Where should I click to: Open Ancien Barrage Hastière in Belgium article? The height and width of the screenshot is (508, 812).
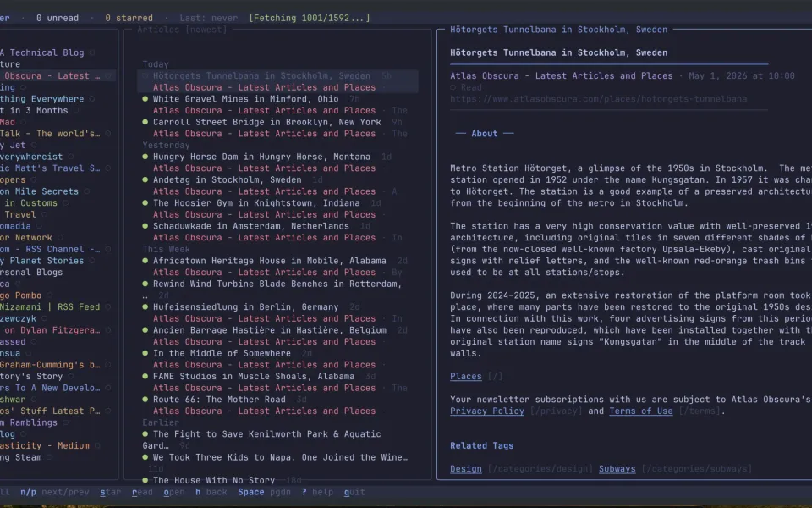(269, 330)
